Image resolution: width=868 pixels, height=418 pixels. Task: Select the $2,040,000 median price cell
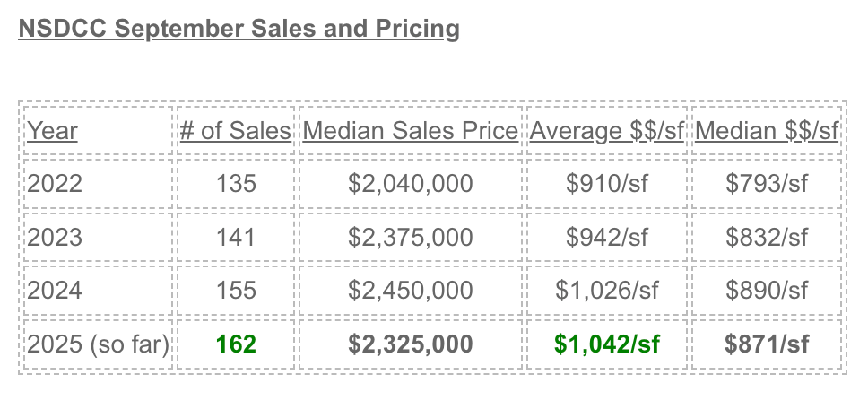click(x=411, y=184)
